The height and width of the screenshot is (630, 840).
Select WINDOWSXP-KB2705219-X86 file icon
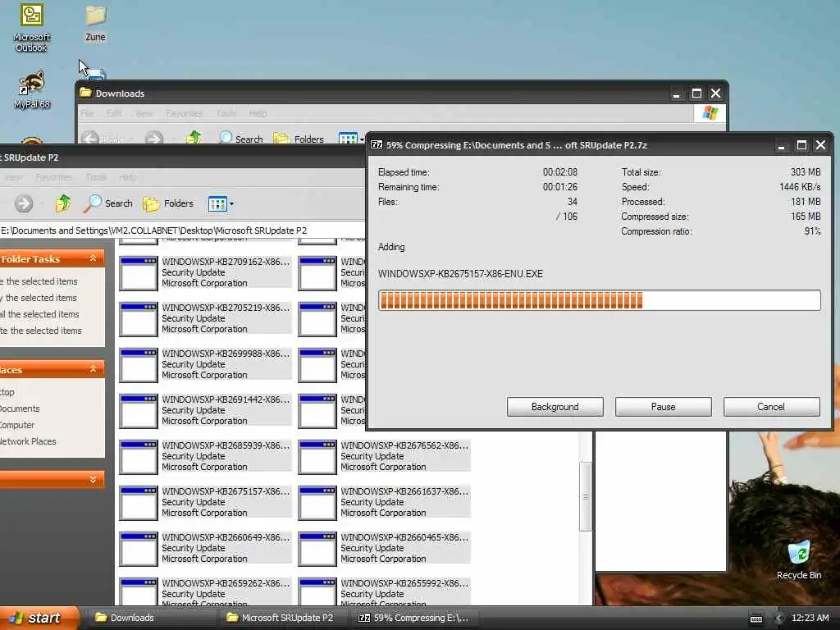[138, 319]
